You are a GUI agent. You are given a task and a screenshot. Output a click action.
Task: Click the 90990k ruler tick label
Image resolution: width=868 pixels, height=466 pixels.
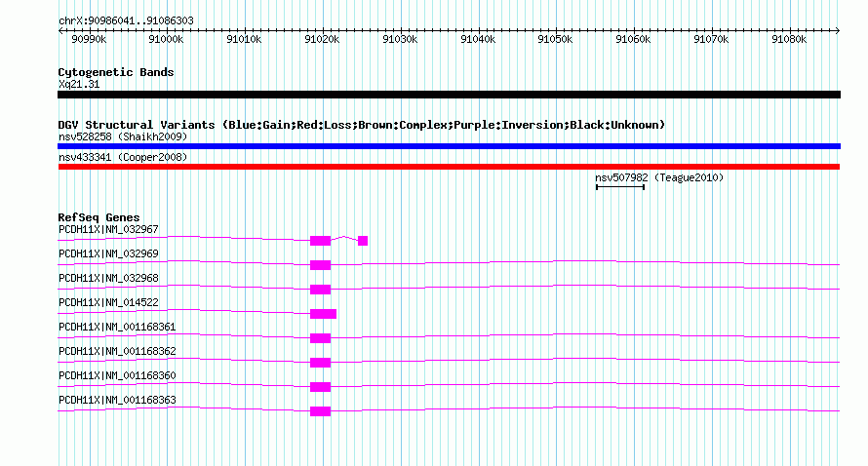pyautogui.click(x=89, y=40)
